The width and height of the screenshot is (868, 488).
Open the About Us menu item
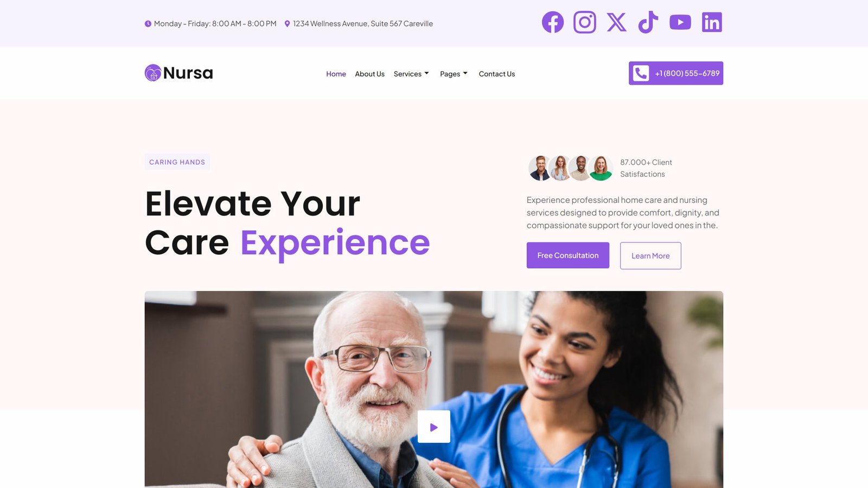[x=369, y=74]
